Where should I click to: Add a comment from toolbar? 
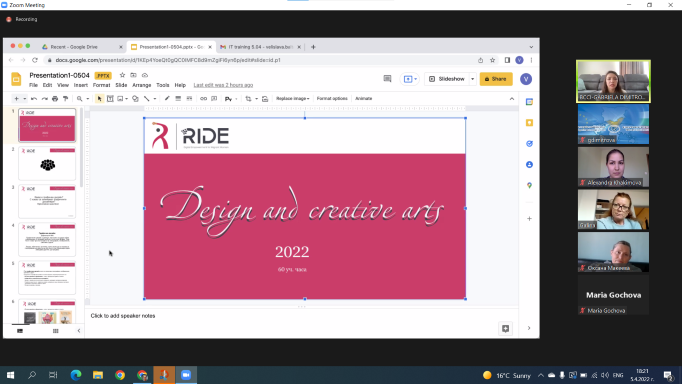(x=214, y=99)
